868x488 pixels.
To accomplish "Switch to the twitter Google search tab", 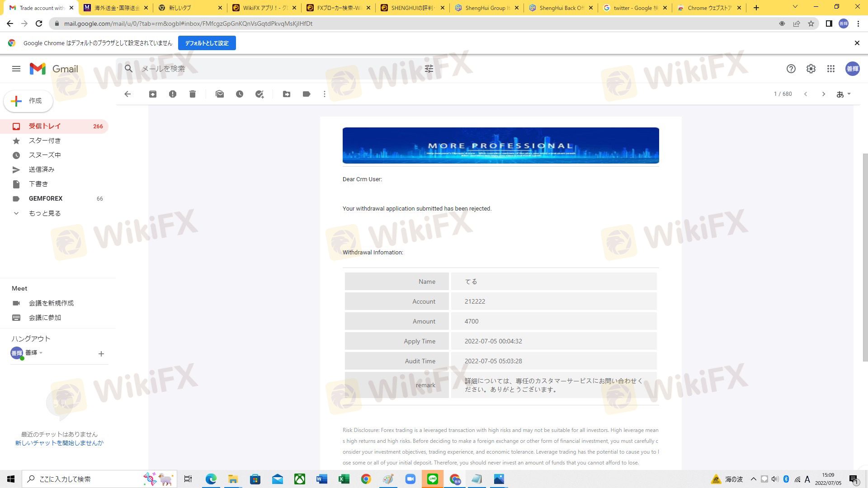I will coord(635,8).
